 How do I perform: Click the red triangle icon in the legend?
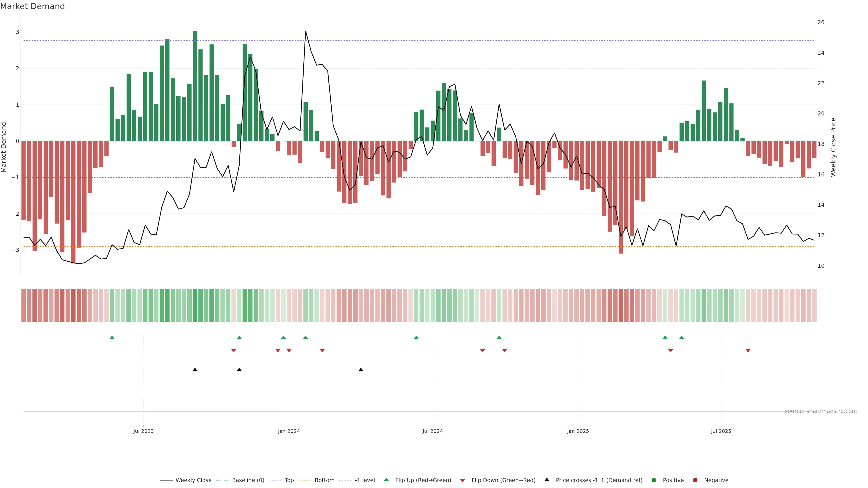(463, 480)
